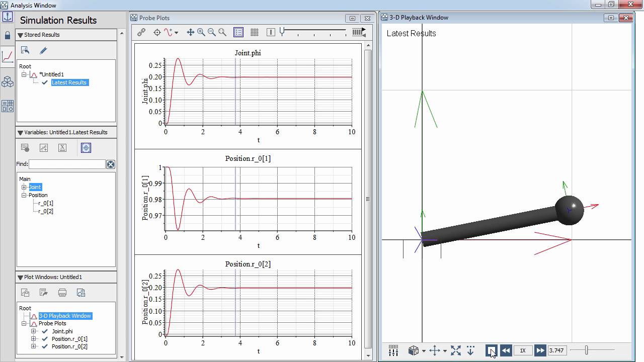Clear the Find search field

tap(111, 164)
